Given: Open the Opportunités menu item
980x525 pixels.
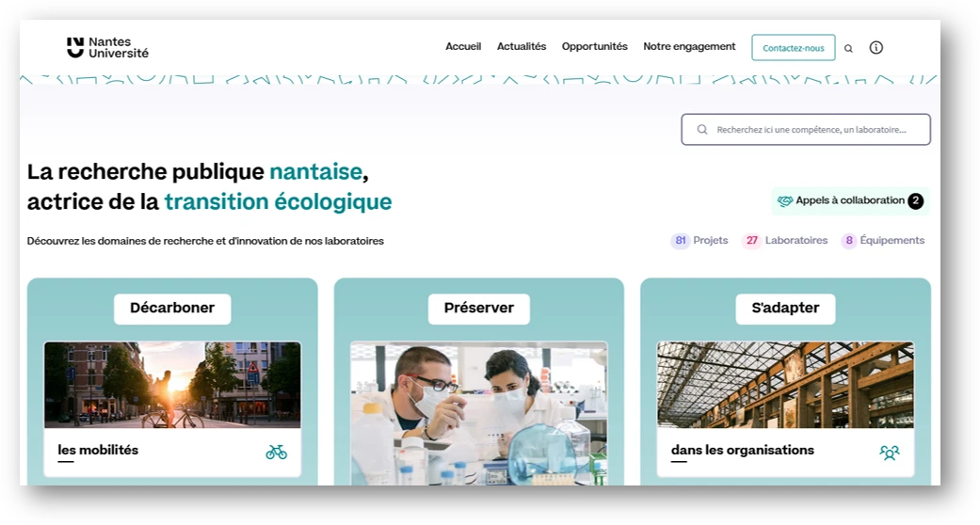Looking at the screenshot, I should coord(594,46).
